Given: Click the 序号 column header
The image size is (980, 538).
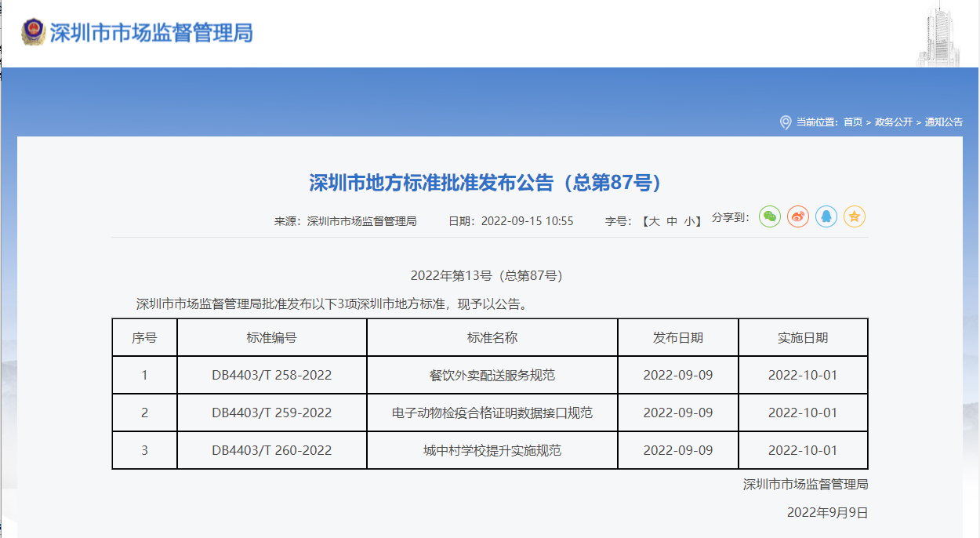Looking at the screenshot, I should tap(144, 338).
